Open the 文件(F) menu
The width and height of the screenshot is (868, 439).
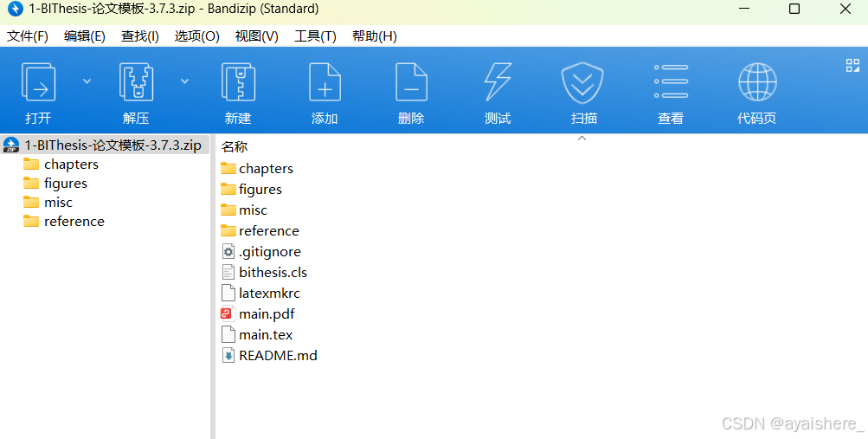pos(27,36)
